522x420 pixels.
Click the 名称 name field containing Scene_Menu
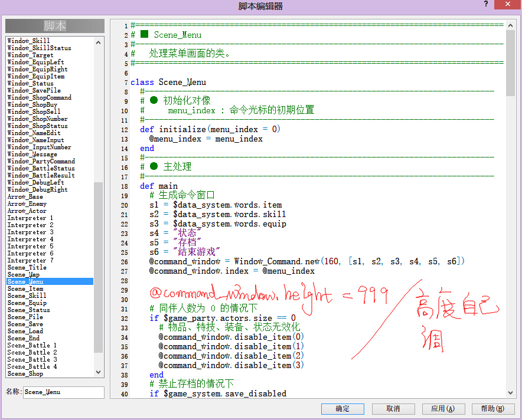pyautogui.click(x=64, y=392)
